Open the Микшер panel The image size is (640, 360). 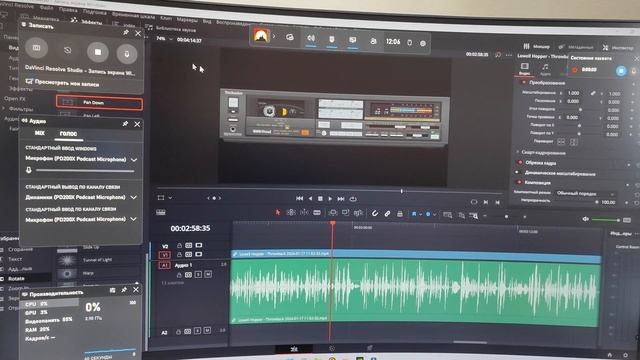coord(537,46)
